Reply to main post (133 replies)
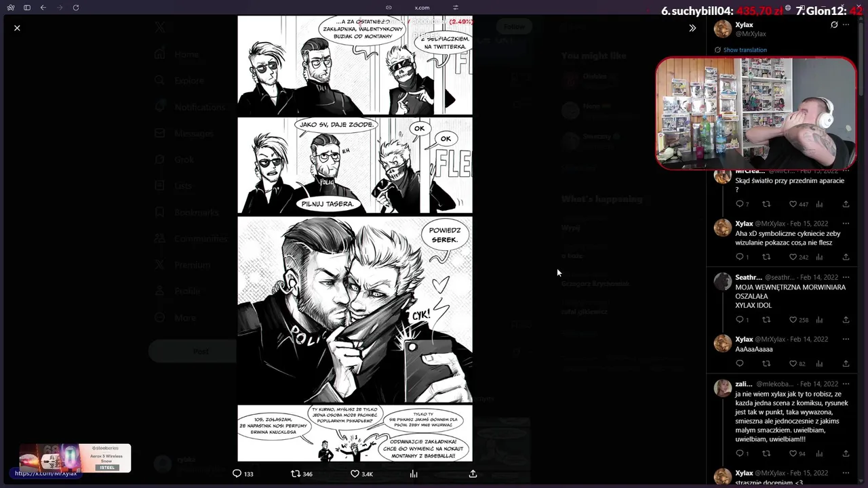Screen dimensions: 868x488 (x=243, y=474)
